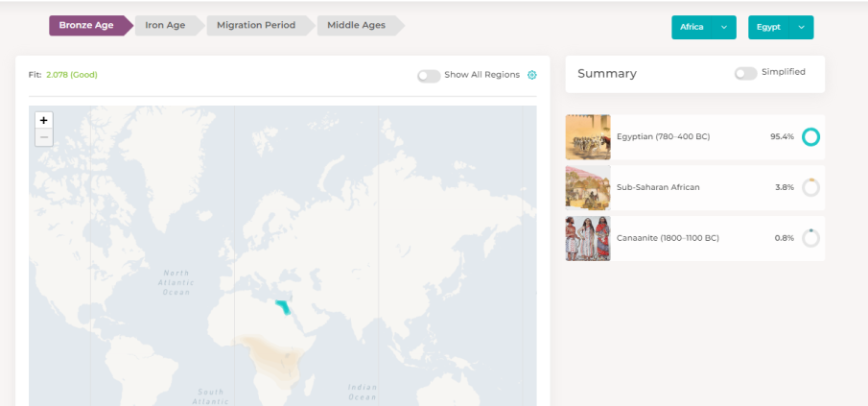Open the Canaanite thumbnail image
868x406 pixels.
click(x=588, y=238)
